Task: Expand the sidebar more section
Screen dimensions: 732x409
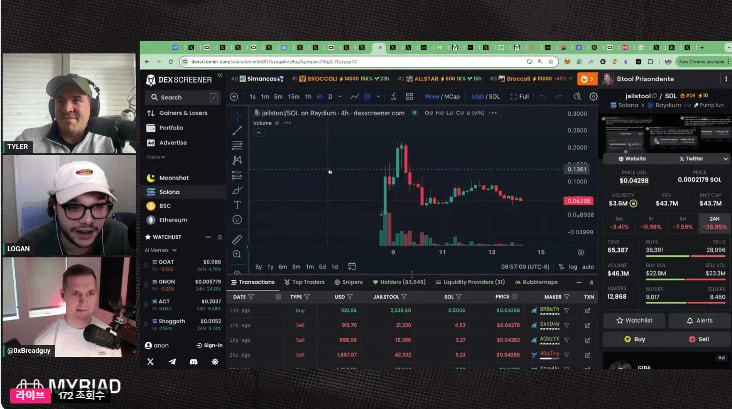Action: coord(155,157)
